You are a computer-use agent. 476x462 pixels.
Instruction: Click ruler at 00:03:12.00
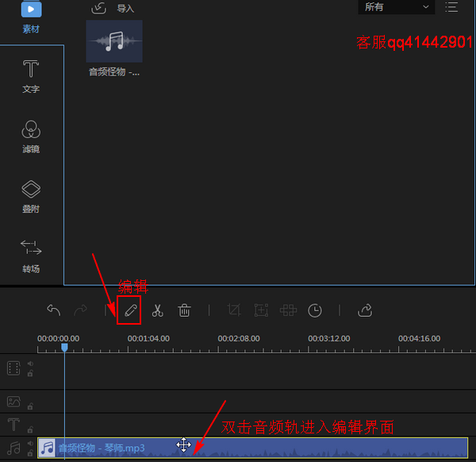point(329,338)
